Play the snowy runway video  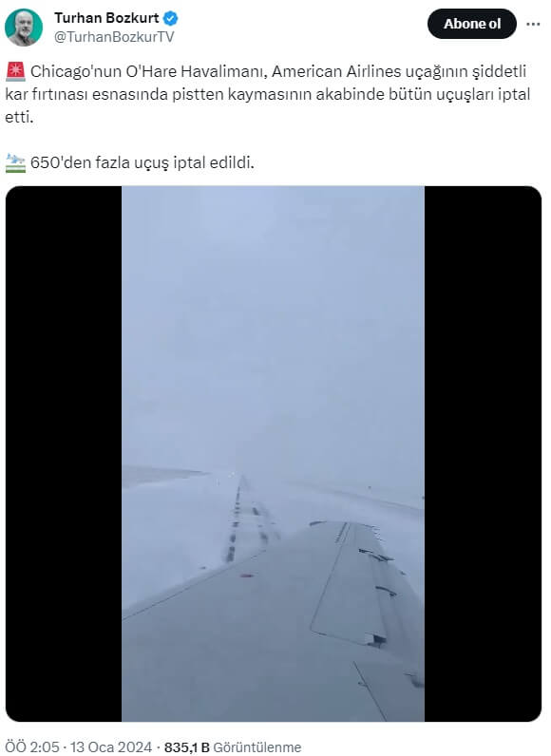click(x=273, y=454)
